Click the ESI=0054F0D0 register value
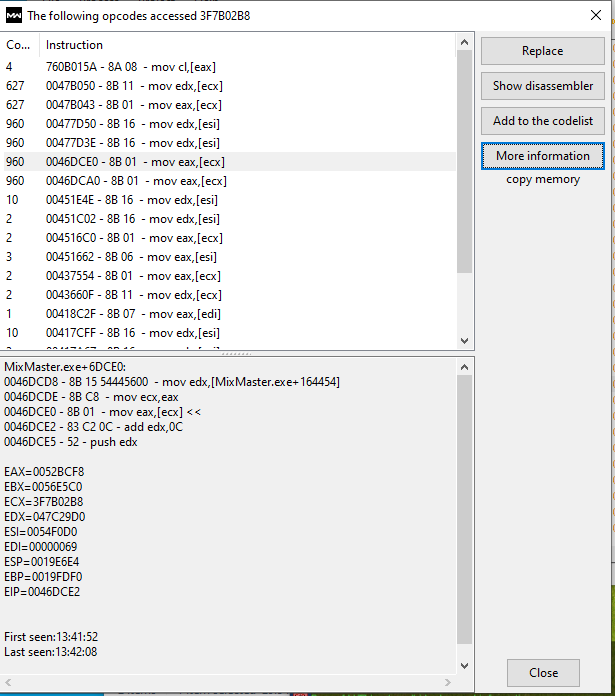The height and width of the screenshot is (696, 615). [x=41, y=532]
